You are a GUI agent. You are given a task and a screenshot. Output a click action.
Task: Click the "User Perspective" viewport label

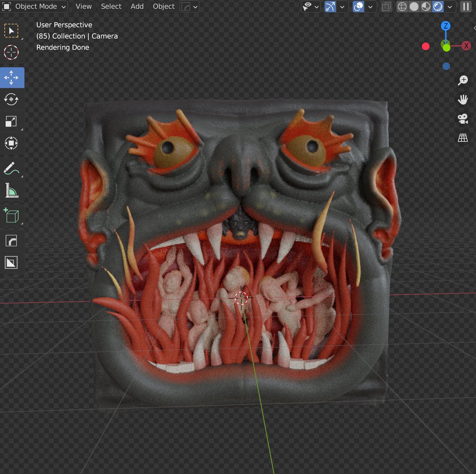coord(64,25)
